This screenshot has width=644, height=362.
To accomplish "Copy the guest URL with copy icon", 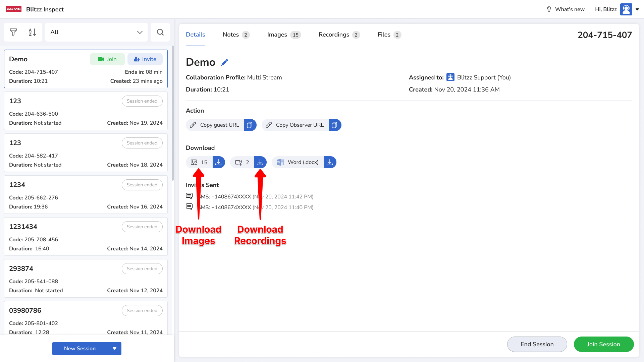I will (x=250, y=125).
